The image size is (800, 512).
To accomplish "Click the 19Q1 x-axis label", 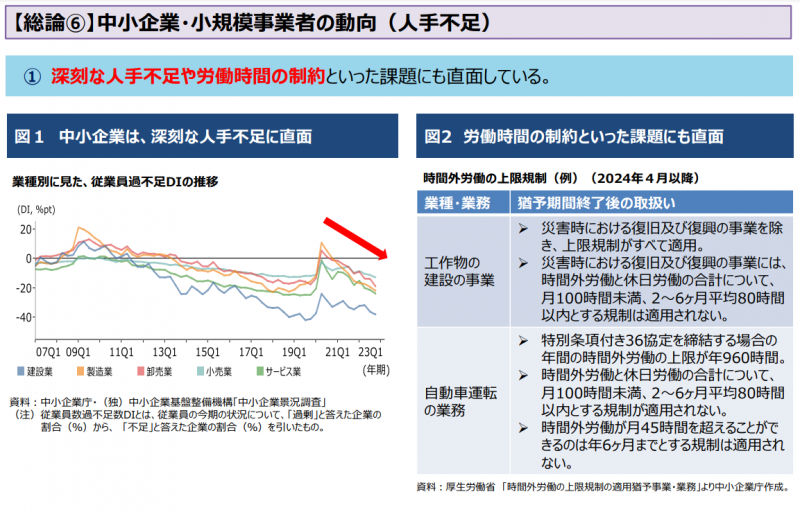I will (294, 352).
